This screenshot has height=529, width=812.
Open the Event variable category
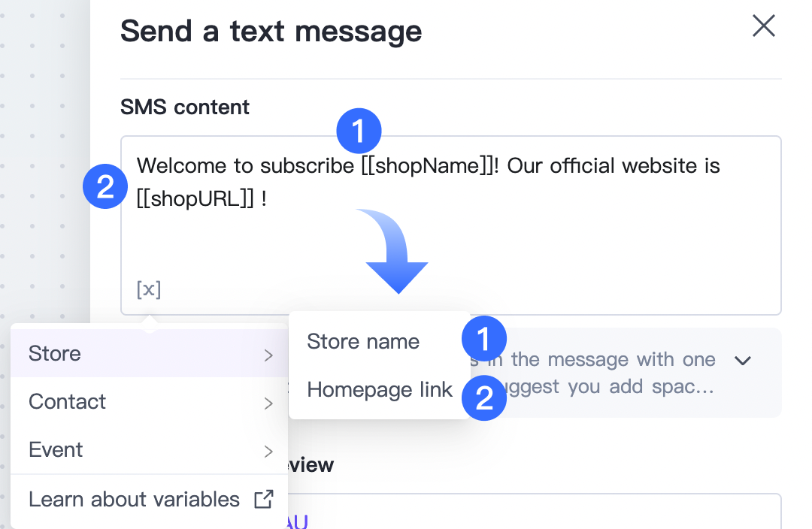[56, 450]
